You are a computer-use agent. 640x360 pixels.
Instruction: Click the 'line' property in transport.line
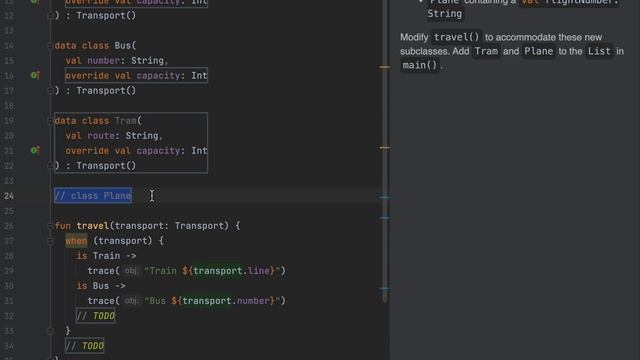click(259, 271)
